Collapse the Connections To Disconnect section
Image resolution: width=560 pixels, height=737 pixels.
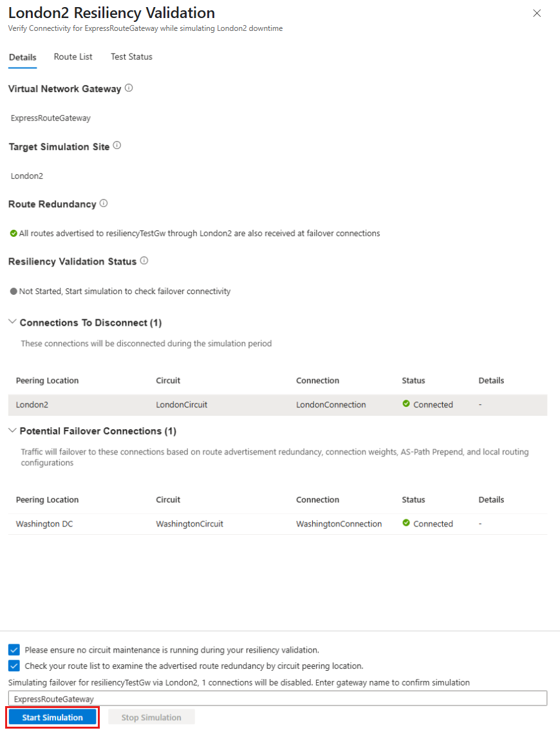pyautogui.click(x=11, y=322)
